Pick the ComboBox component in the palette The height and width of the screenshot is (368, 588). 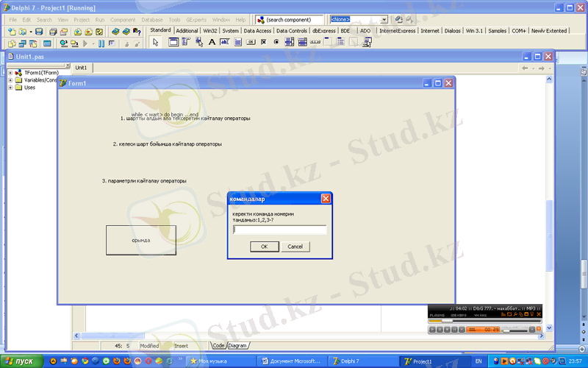pyautogui.click(x=302, y=42)
